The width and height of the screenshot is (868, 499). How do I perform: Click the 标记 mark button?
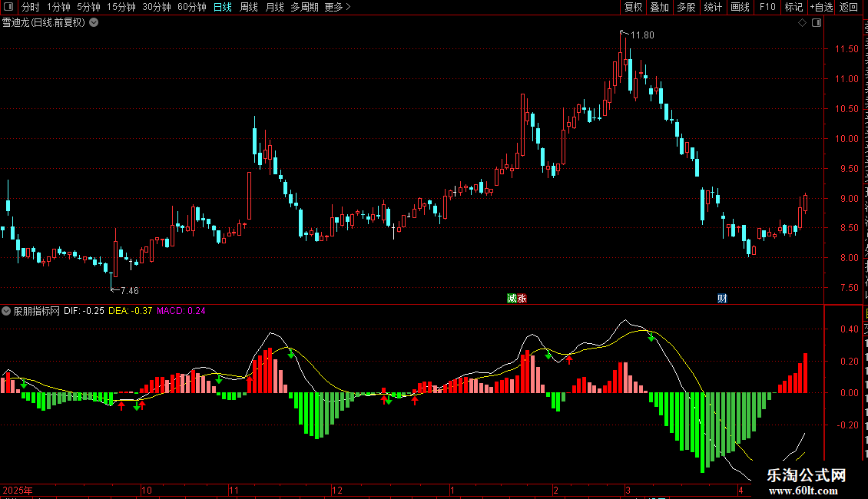point(793,7)
